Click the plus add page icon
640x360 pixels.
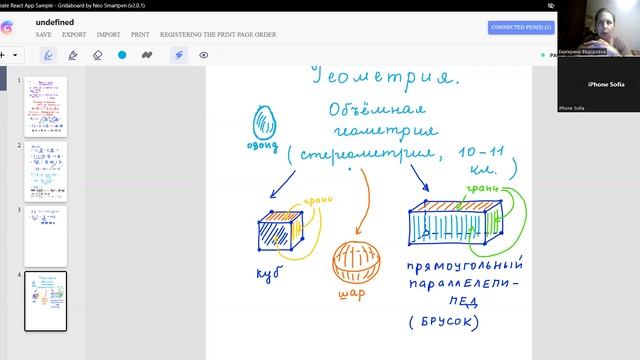coord(2,55)
